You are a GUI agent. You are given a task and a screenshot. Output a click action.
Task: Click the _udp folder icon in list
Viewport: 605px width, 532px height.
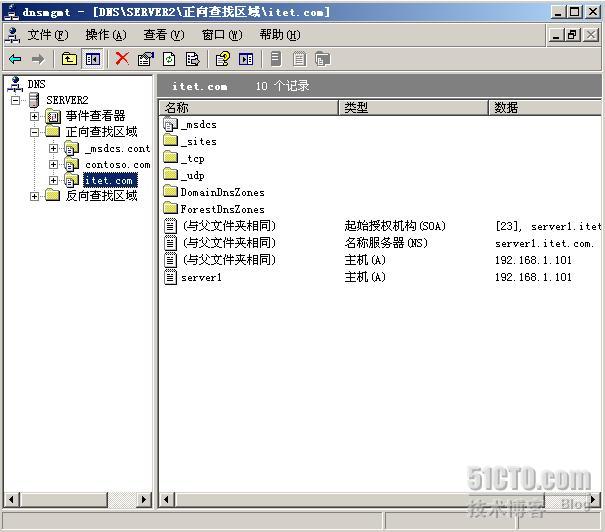(170, 174)
